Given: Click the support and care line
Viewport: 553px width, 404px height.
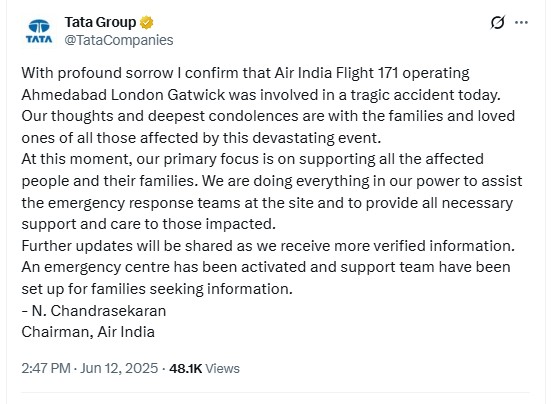Looking at the screenshot, I should coord(148,224).
